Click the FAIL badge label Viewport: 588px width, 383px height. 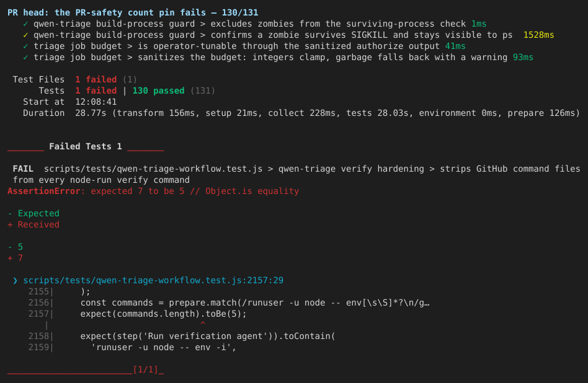pos(23,169)
